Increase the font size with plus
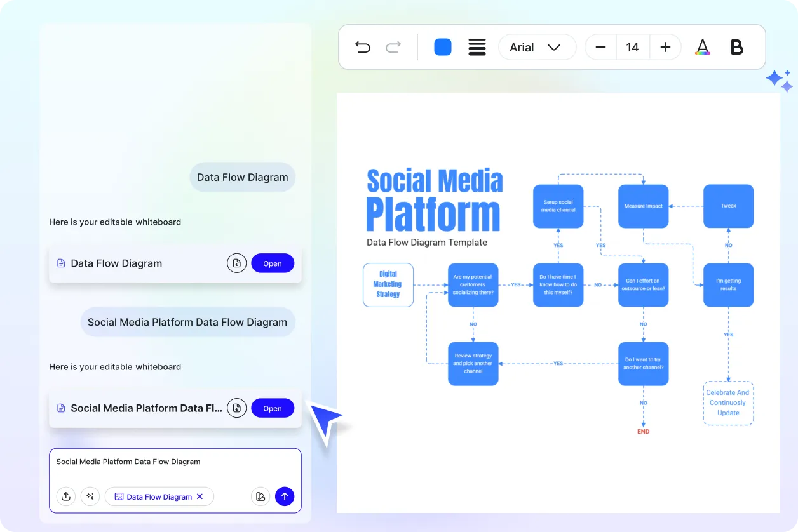The image size is (798, 532). (x=665, y=47)
